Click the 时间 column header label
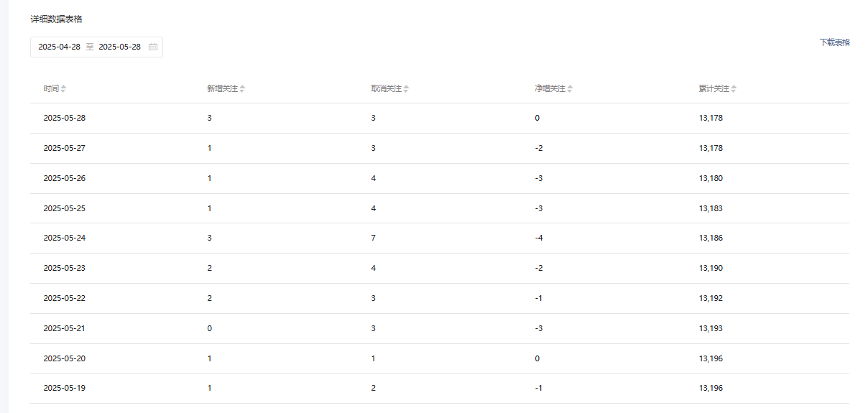This screenshot has width=868, height=413. (x=50, y=89)
